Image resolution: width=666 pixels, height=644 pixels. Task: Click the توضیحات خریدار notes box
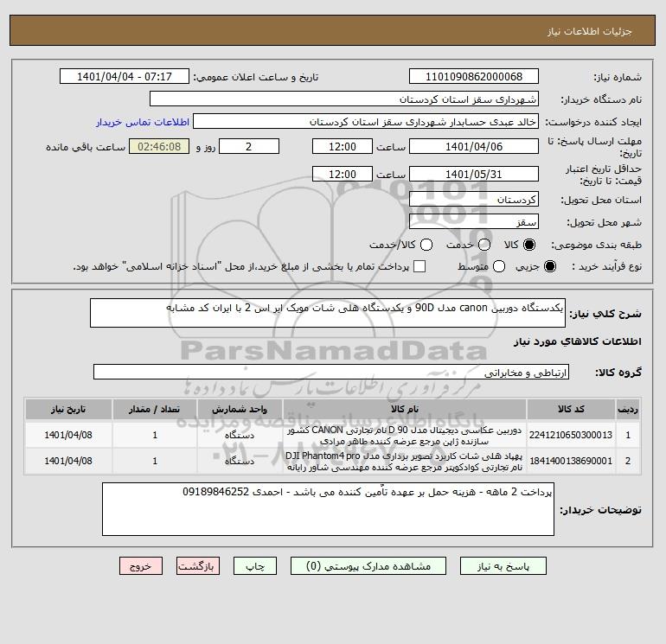click(328, 509)
